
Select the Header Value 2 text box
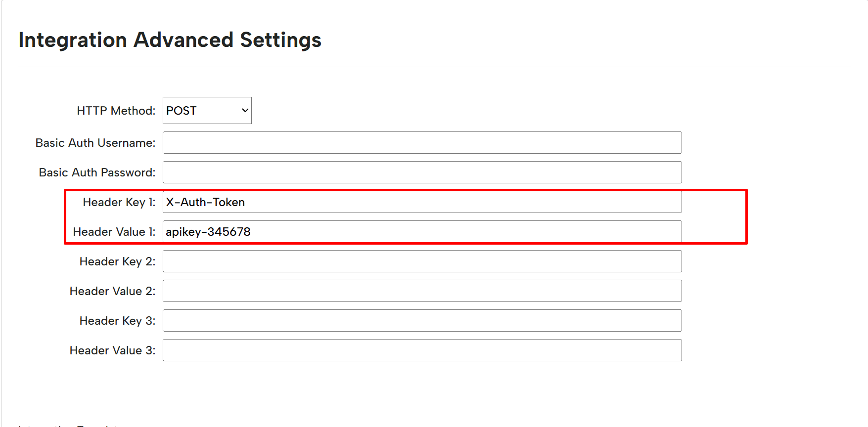[x=422, y=291]
